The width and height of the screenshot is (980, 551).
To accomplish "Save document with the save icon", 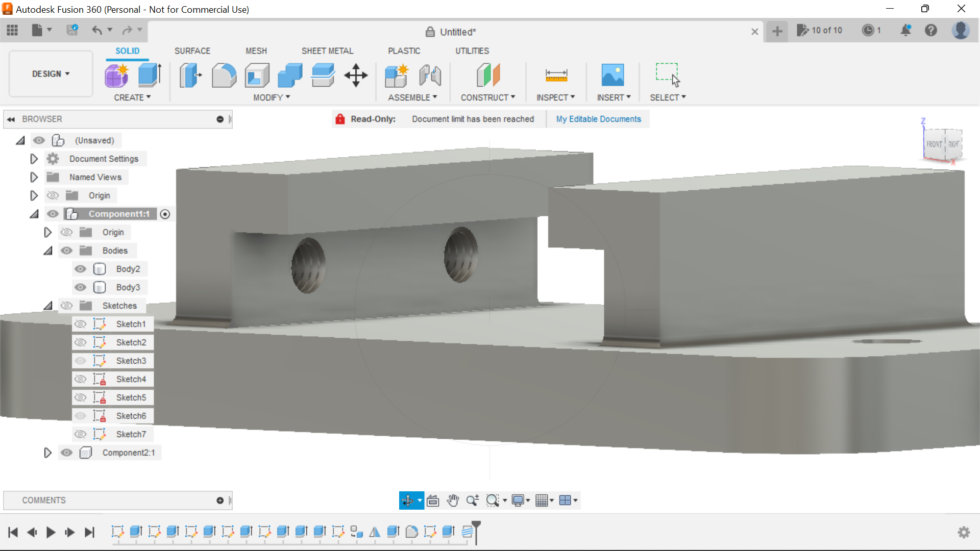I will click(x=72, y=30).
